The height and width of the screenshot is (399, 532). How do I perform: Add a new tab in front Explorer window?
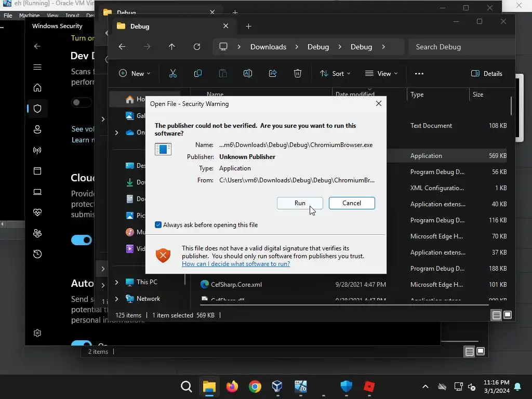pyautogui.click(x=248, y=26)
